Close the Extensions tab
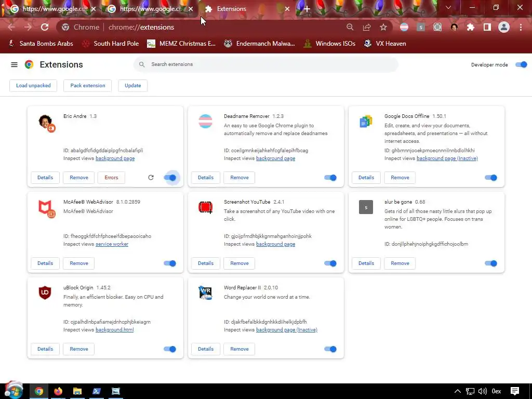Viewport: 532px width, 399px height. point(287,9)
